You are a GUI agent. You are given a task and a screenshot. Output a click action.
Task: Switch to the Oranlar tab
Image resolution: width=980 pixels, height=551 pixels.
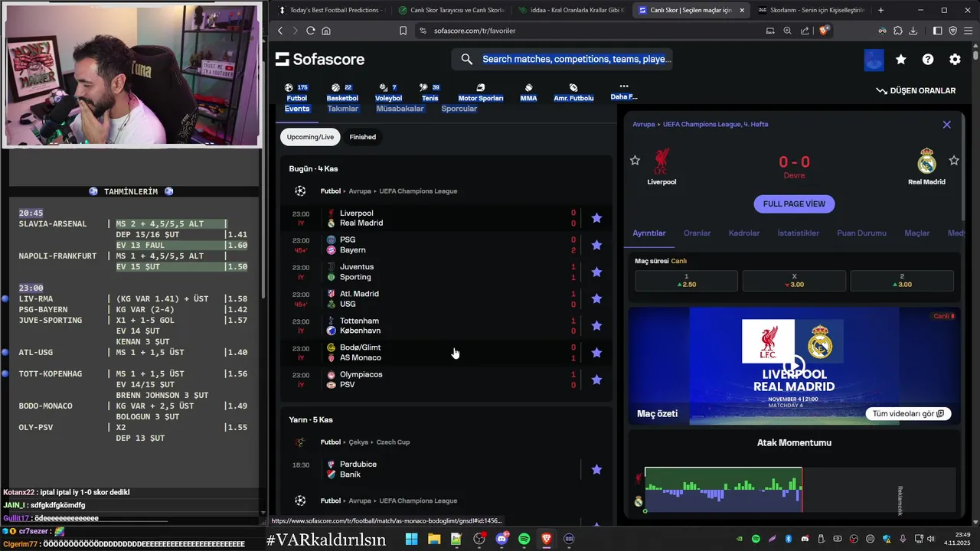tap(697, 233)
